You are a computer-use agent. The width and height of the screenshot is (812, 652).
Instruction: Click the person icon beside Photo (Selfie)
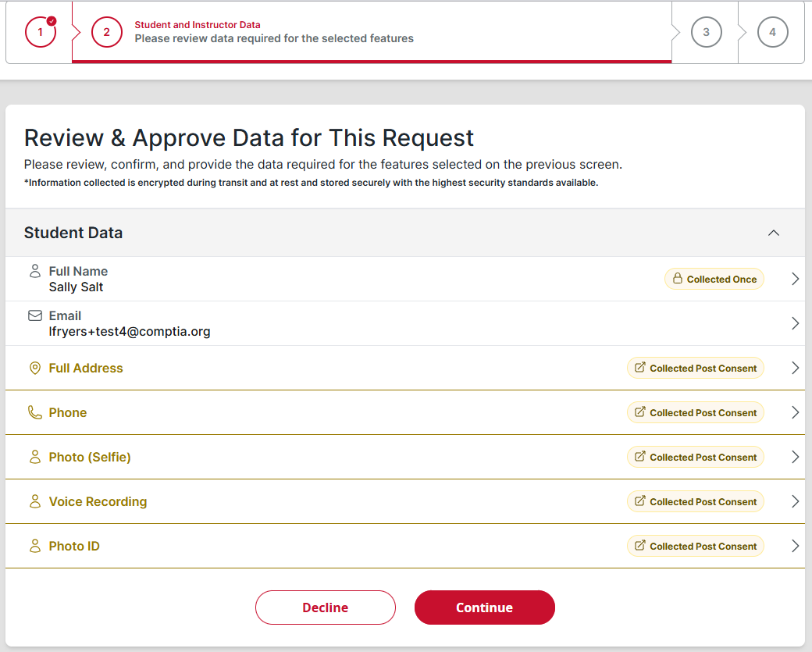pos(34,458)
